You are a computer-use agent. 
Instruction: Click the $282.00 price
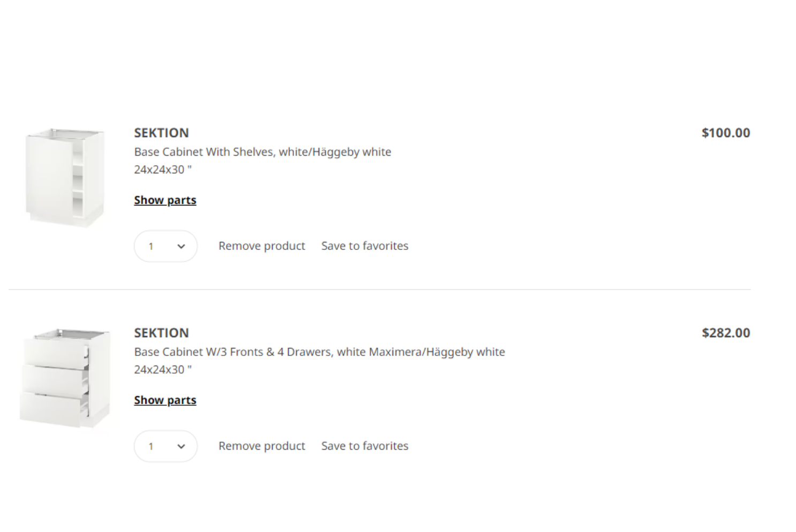(726, 333)
